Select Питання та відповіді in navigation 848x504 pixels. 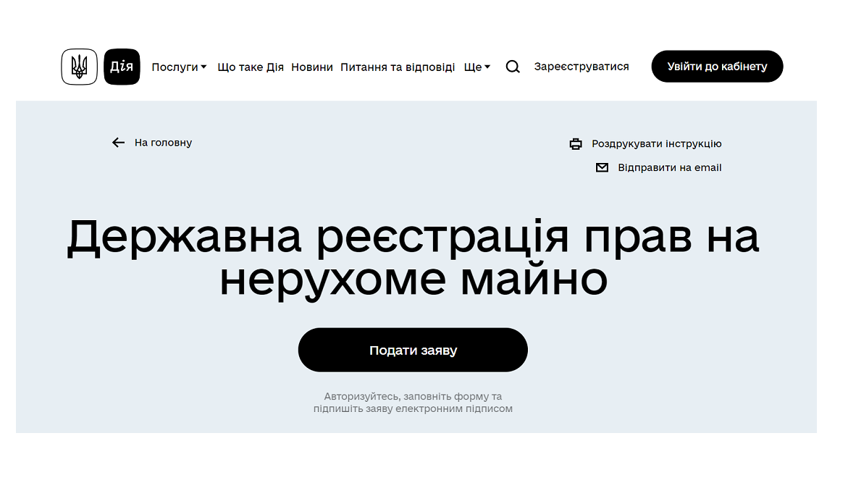pos(398,67)
